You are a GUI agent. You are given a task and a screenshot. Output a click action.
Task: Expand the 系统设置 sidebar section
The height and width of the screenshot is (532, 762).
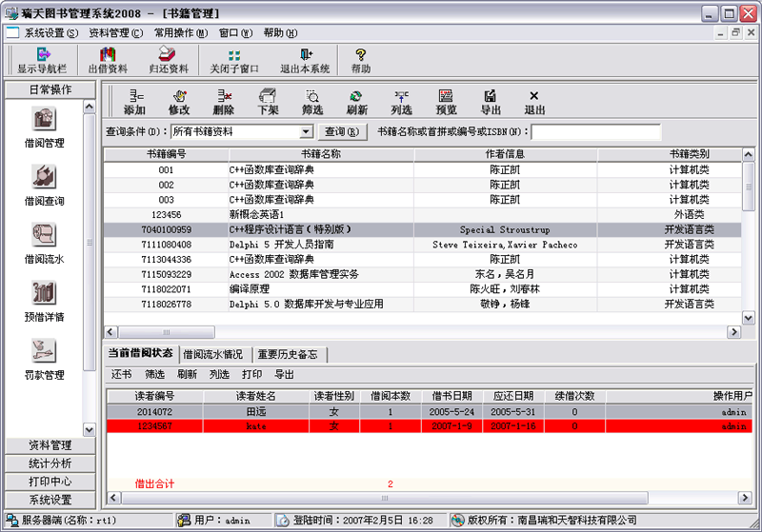(x=50, y=500)
